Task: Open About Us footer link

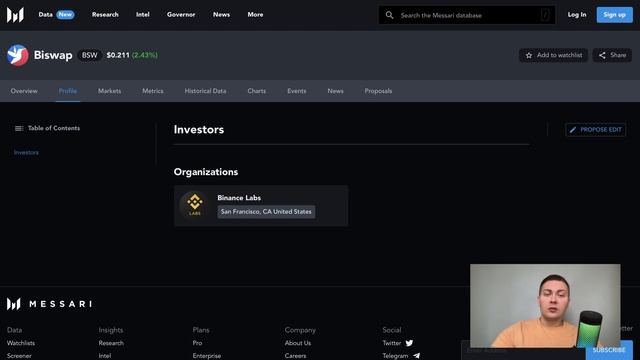Action: click(298, 343)
